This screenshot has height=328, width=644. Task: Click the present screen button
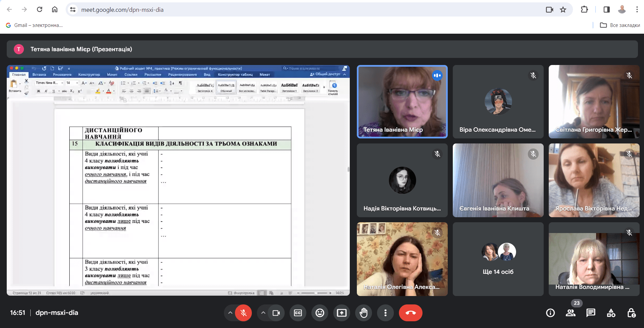[342, 313]
